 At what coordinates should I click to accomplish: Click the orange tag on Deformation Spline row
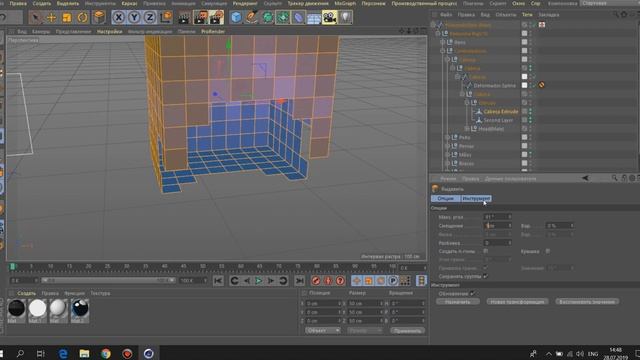point(541,85)
